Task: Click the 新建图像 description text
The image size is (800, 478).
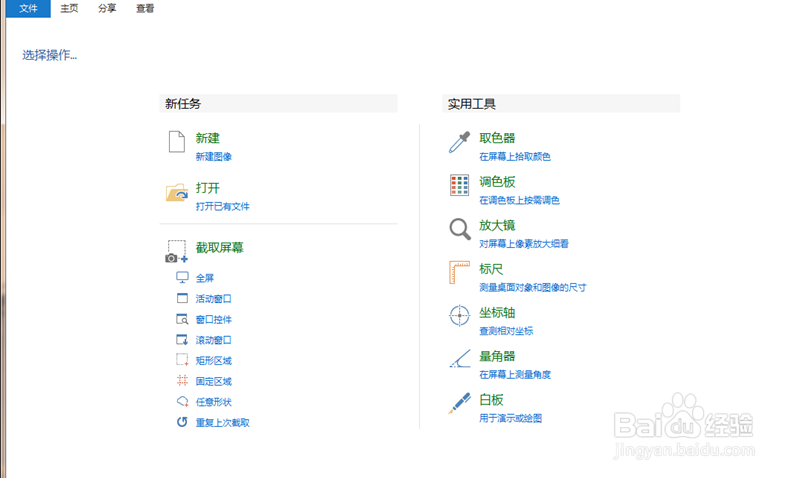Action: 214,157
